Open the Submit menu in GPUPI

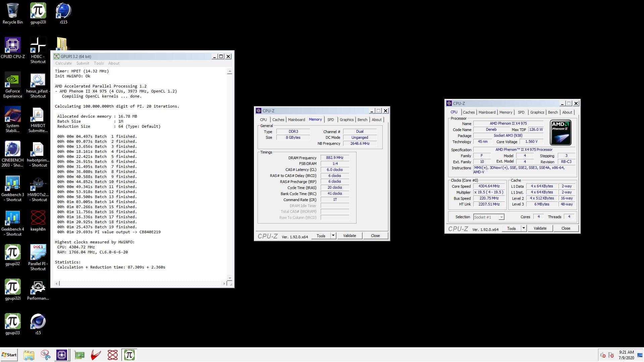(83, 63)
